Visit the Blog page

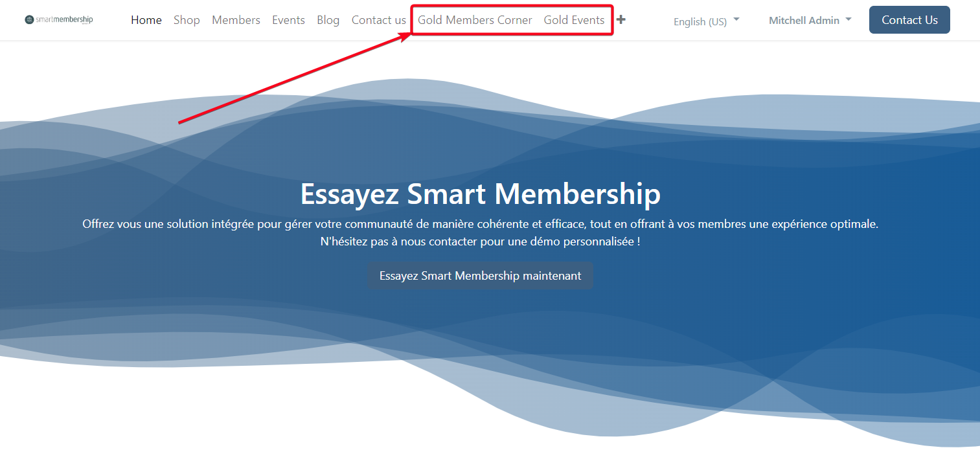tap(328, 20)
